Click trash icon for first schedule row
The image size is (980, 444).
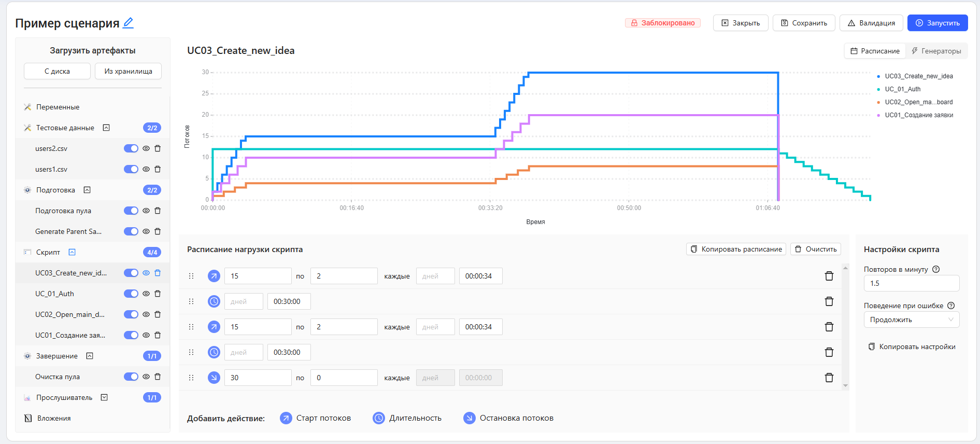click(829, 276)
